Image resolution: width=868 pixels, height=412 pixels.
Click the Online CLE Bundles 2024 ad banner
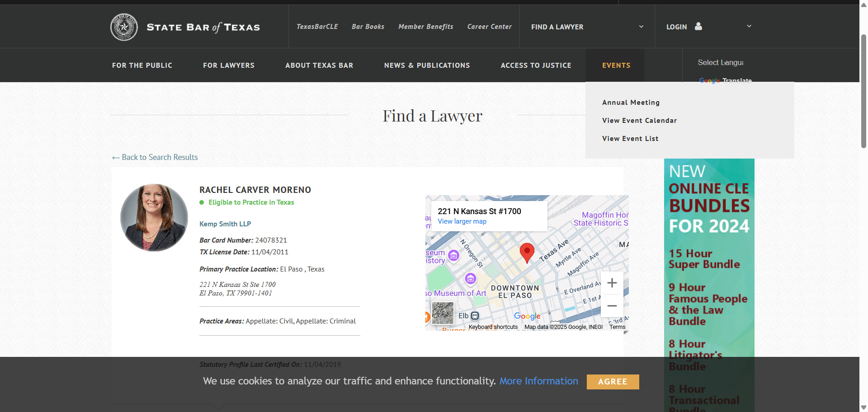pyautogui.click(x=709, y=285)
